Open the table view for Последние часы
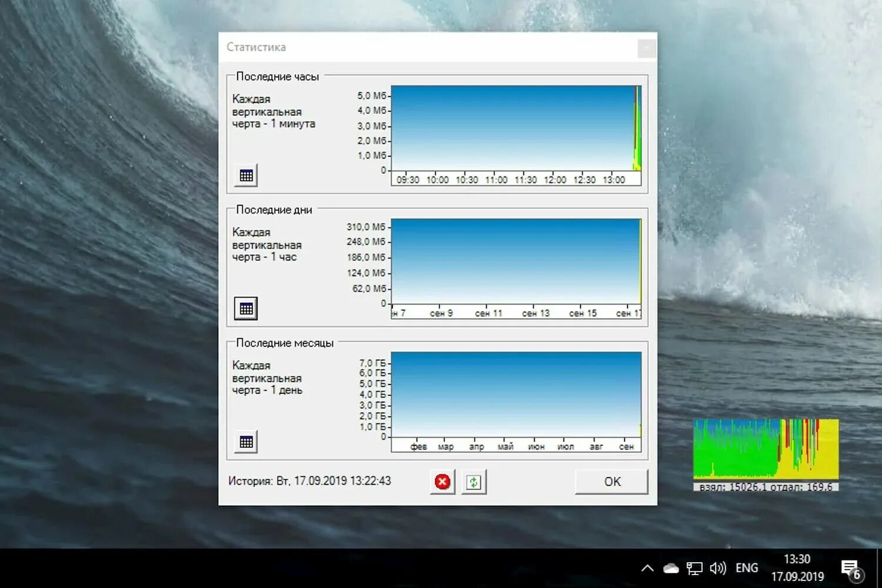This screenshot has width=882, height=588. (x=246, y=175)
